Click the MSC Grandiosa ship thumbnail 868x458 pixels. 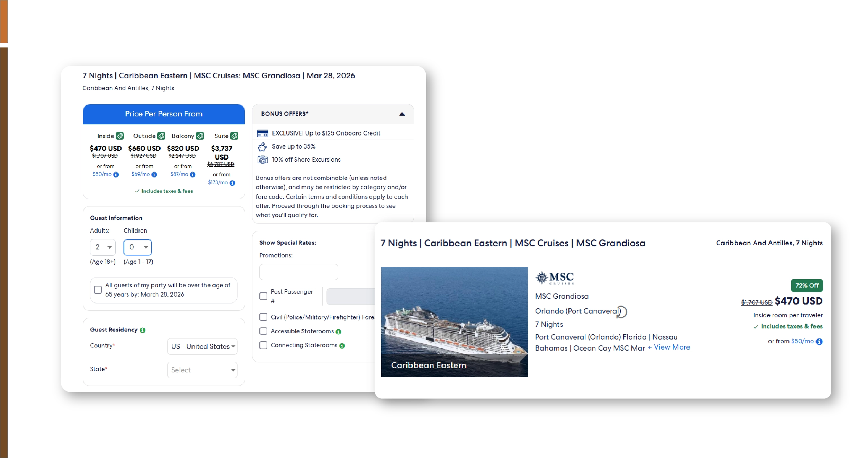[x=454, y=322]
